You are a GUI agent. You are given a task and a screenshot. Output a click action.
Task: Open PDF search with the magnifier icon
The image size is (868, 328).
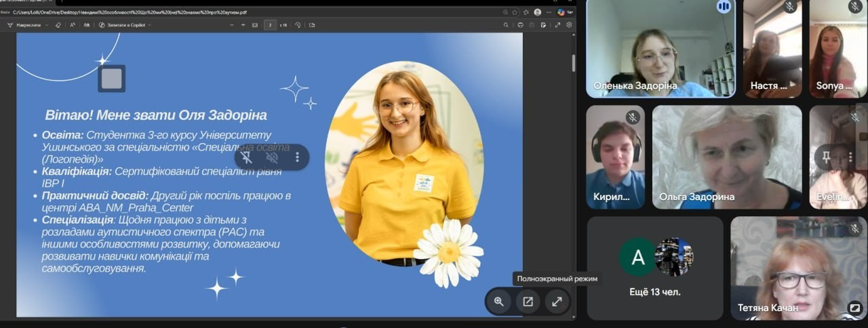tap(506, 25)
